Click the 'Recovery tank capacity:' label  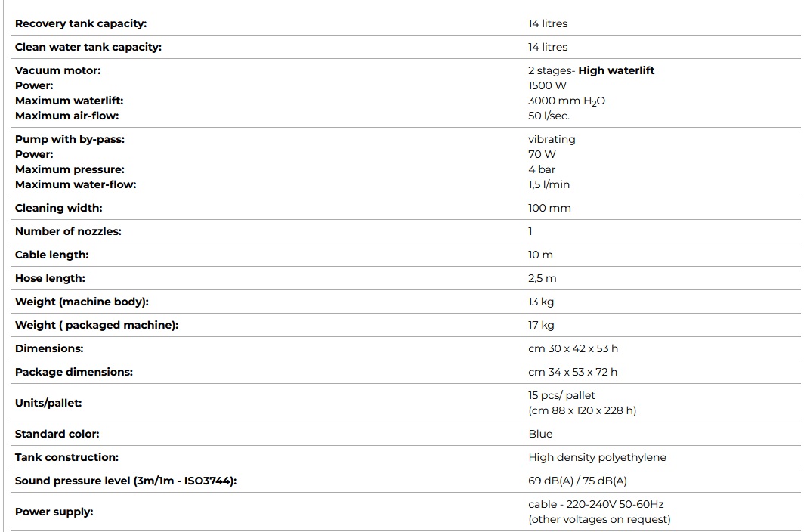81,23
